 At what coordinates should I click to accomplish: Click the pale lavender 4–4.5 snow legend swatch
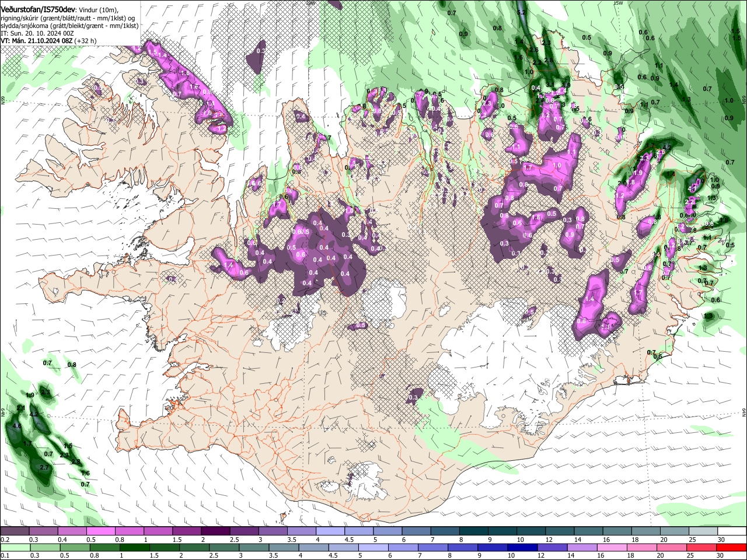(x=329, y=531)
